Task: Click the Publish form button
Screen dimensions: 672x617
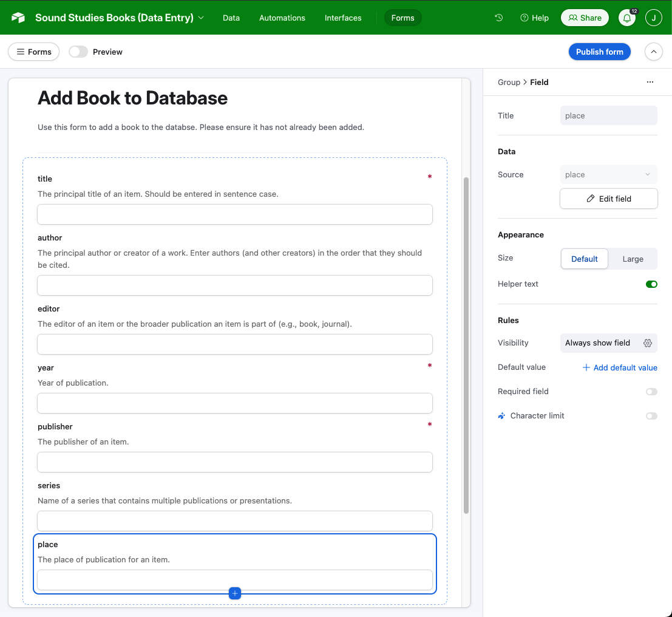Action: [599, 52]
